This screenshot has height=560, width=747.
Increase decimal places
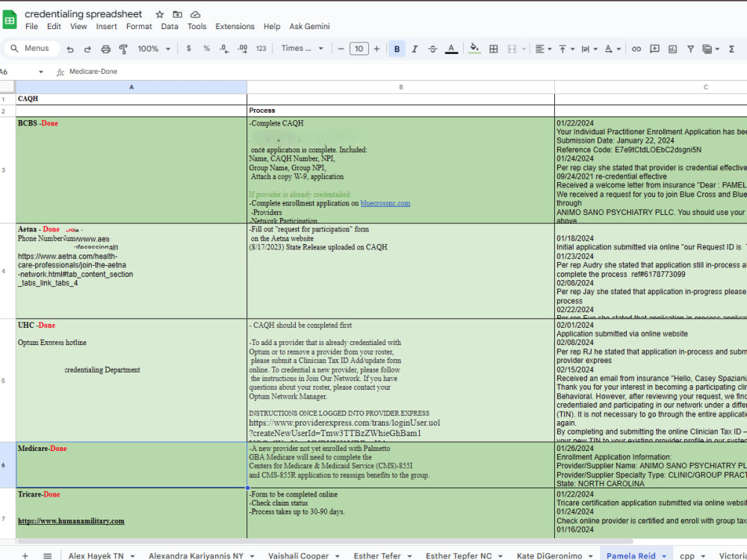[243, 49]
